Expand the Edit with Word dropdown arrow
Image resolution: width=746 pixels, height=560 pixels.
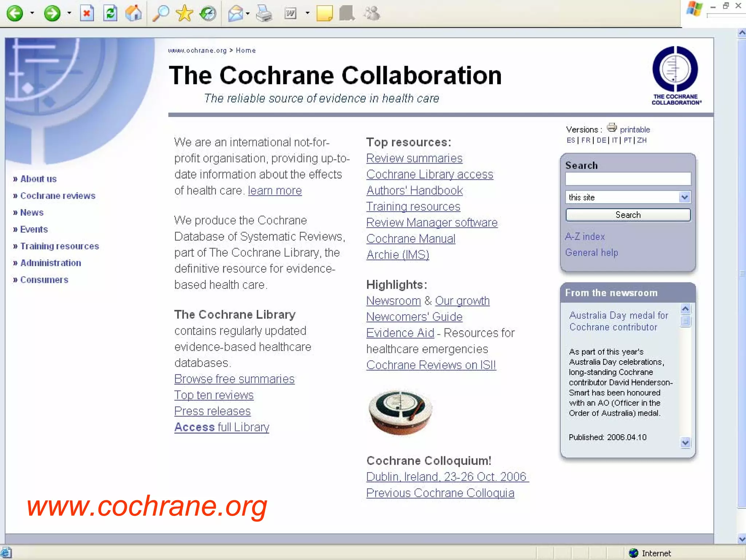click(x=307, y=13)
